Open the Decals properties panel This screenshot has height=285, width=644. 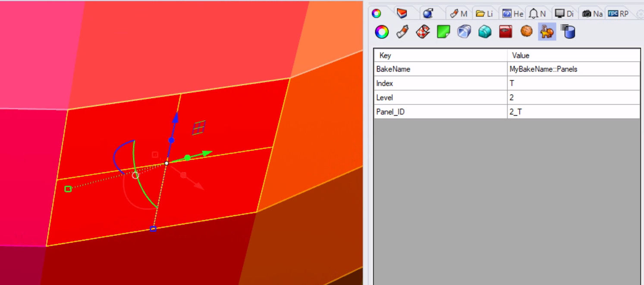pyautogui.click(x=443, y=31)
